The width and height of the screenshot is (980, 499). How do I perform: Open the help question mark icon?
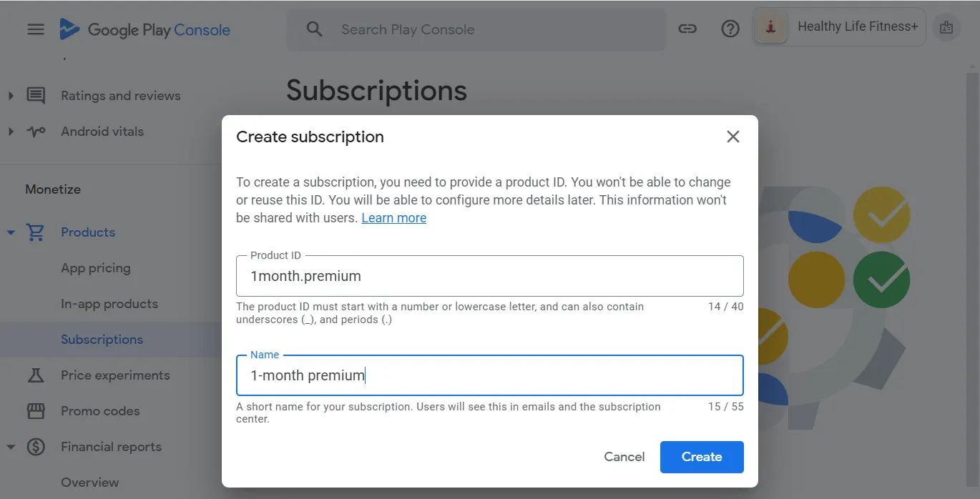pyautogui.click(x=730, y=29)
